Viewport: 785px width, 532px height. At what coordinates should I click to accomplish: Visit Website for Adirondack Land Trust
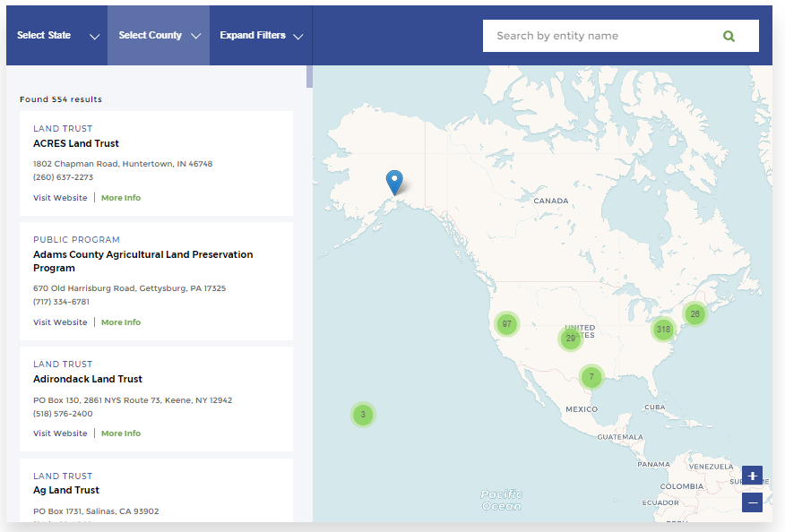click(x=60, y=433)
